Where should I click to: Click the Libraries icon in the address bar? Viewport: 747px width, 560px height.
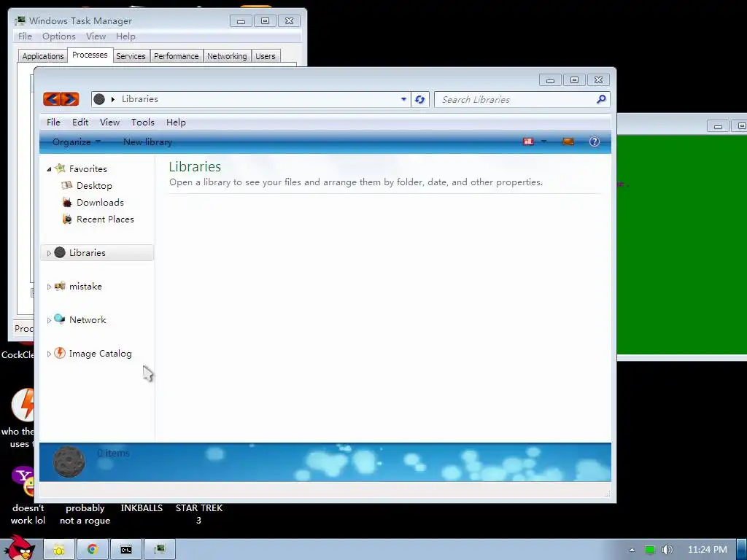click(x=99, y=99)
